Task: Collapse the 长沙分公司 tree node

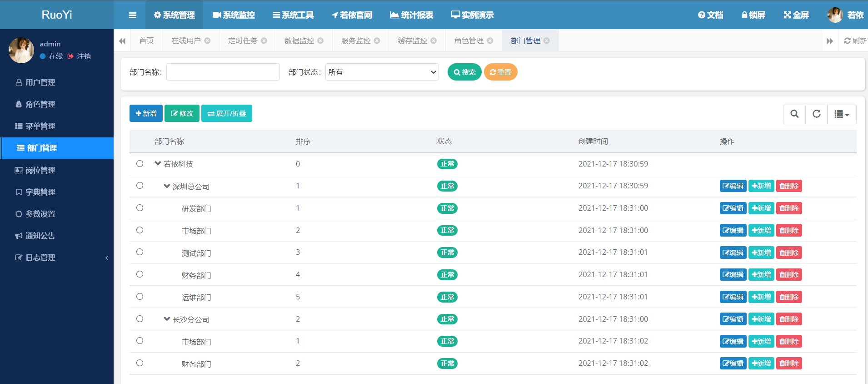Action: pos(167,319)
